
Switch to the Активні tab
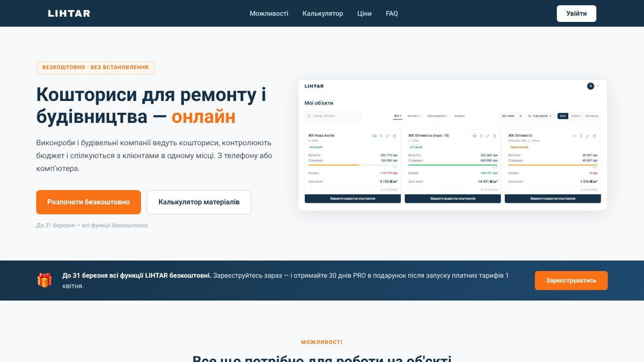pos(414,116)
